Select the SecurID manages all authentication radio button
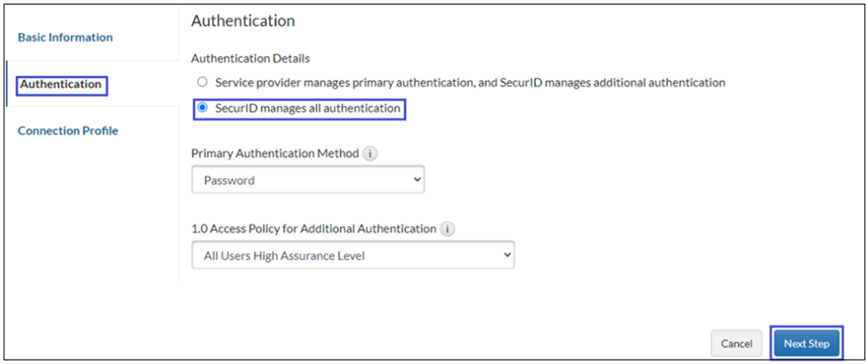The height and width of the screenshot is (364, 868). pos(202,109)
